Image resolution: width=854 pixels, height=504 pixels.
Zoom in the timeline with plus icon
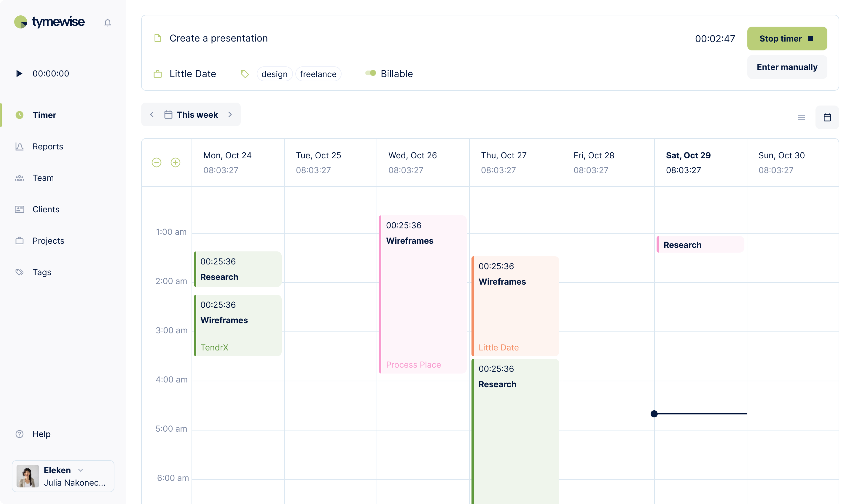pos(176,162)
